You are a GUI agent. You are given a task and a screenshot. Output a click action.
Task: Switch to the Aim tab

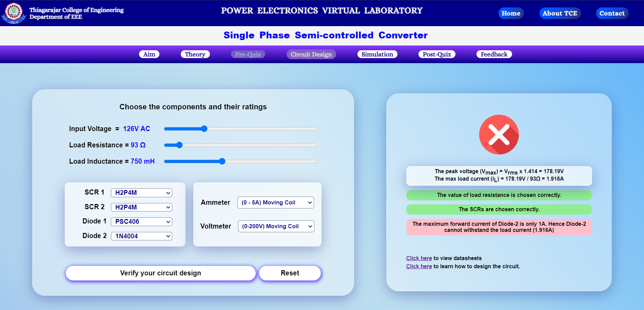point(149,54)
